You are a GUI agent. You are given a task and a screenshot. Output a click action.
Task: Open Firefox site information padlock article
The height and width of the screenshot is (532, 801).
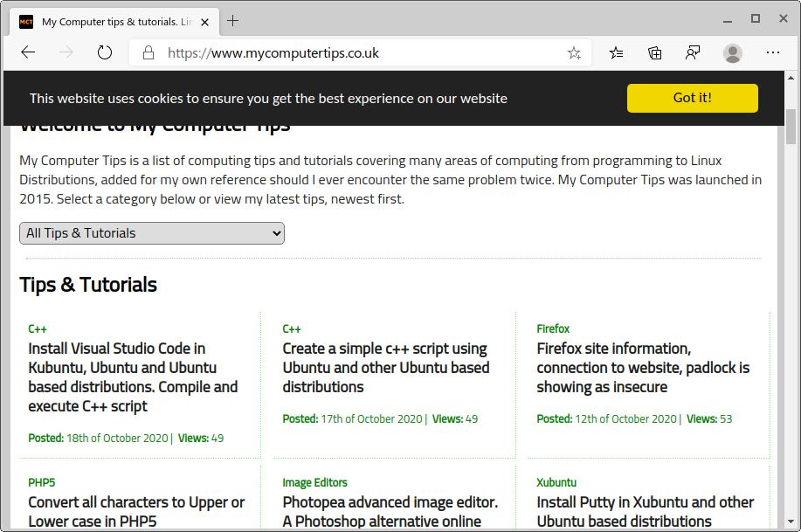click(643, 368)
